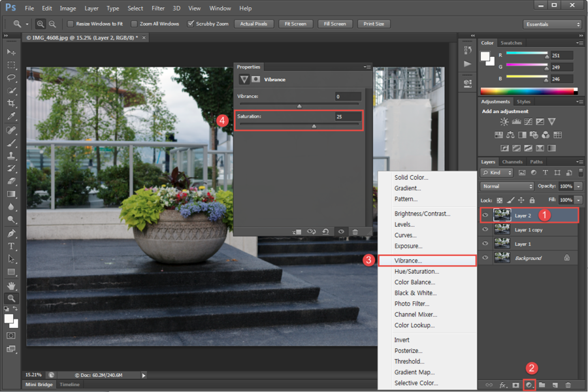This screenshot has width=588, height=392.
Task: Add a layer style with fx icon
Action: [503, 385]
